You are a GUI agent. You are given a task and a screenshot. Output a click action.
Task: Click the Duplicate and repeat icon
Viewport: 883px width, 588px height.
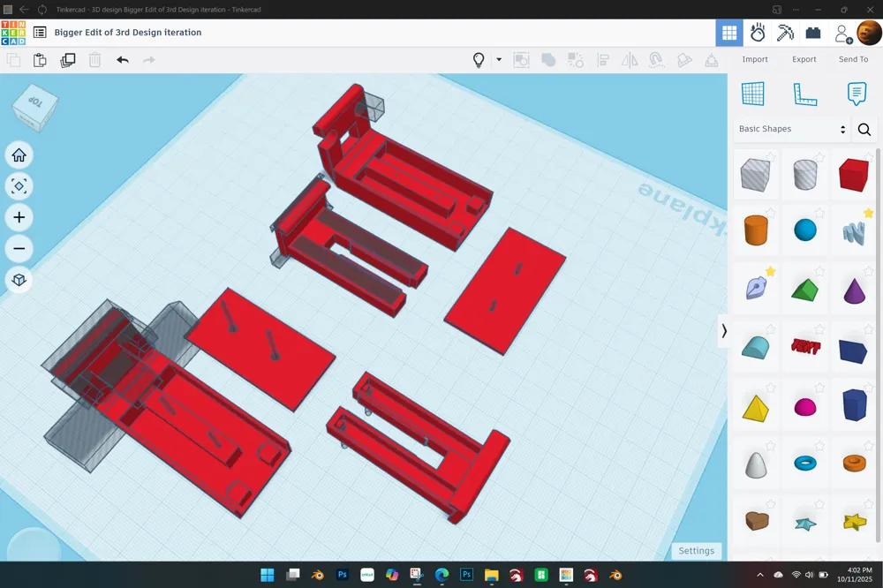68,60
